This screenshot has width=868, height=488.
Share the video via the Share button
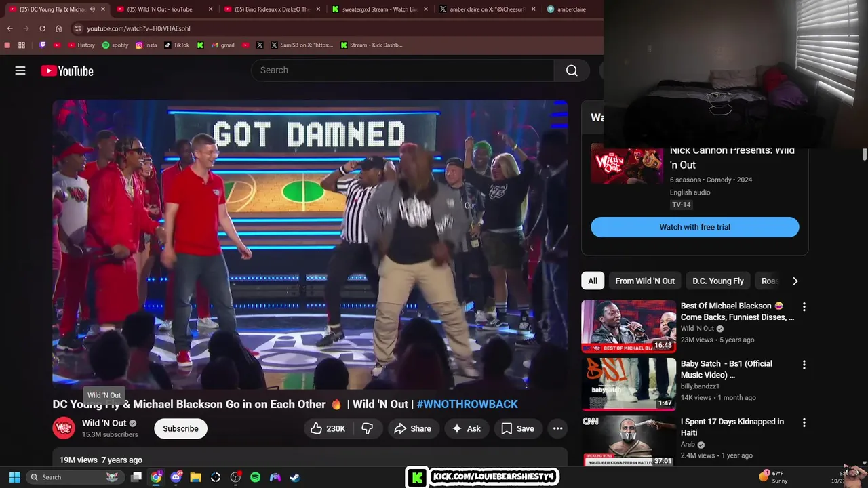pos(412,428)
